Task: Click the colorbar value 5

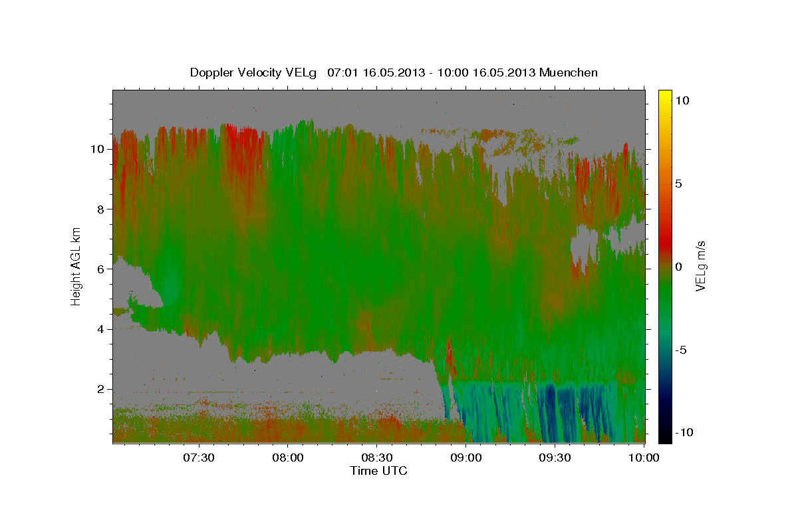Action: click(680, 183)
